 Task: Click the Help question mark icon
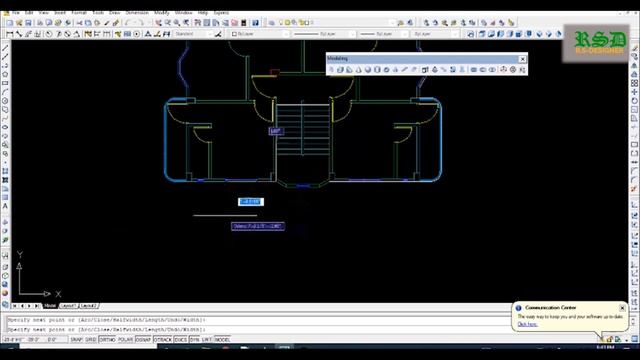click(256, 23)
